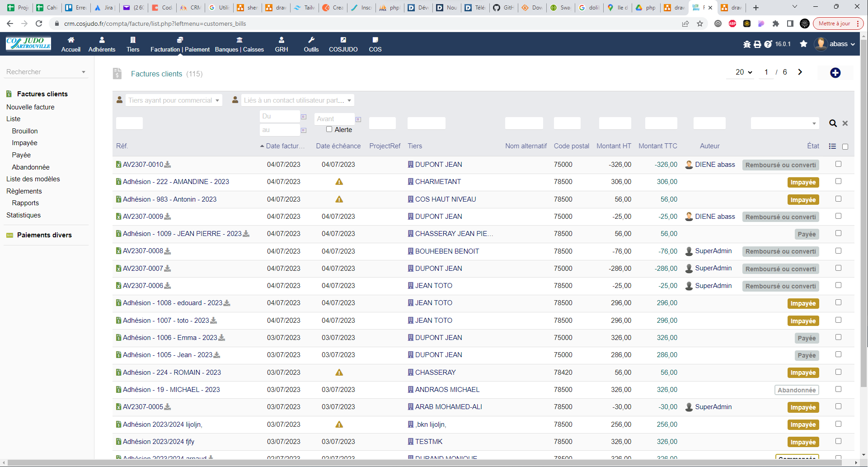Image resolution: width=868 pixels, height=467 pixels.
Task: Open the Du date calendar picker
Action: point(304,117)
